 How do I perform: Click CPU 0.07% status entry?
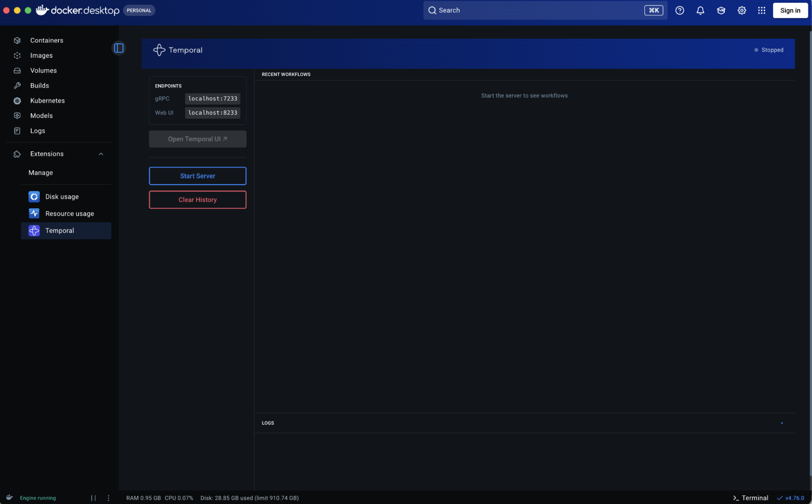[179, 498]
